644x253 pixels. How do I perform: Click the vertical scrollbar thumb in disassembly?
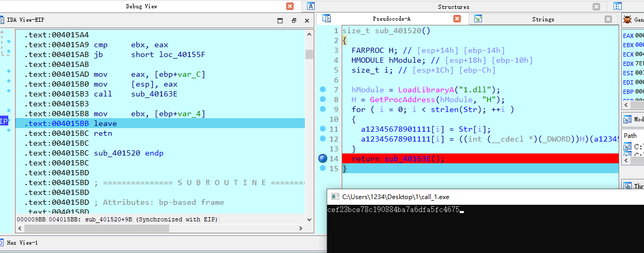(309, 54)
